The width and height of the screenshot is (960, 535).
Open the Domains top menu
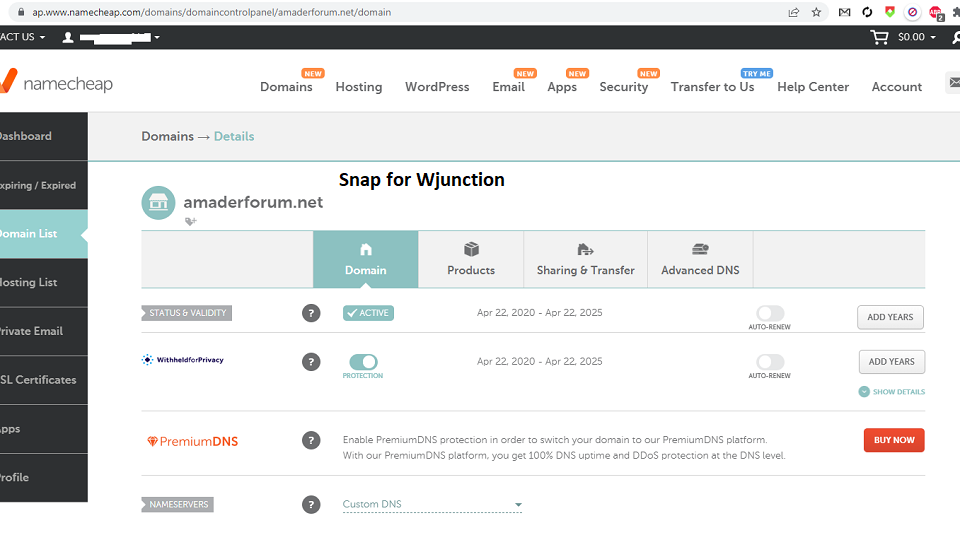pos(286,87)
